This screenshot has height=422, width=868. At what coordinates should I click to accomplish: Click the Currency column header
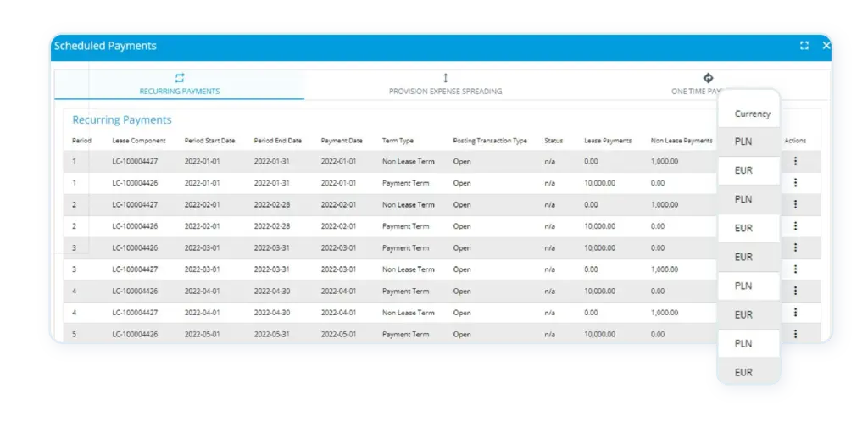tap(753, 114)
